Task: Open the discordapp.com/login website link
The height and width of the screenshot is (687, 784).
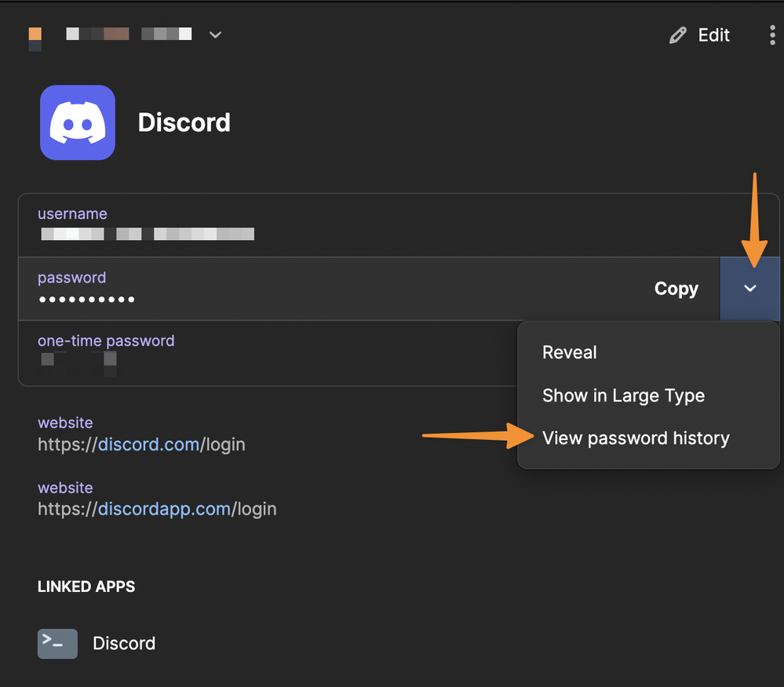Action: tap(164, 509)
